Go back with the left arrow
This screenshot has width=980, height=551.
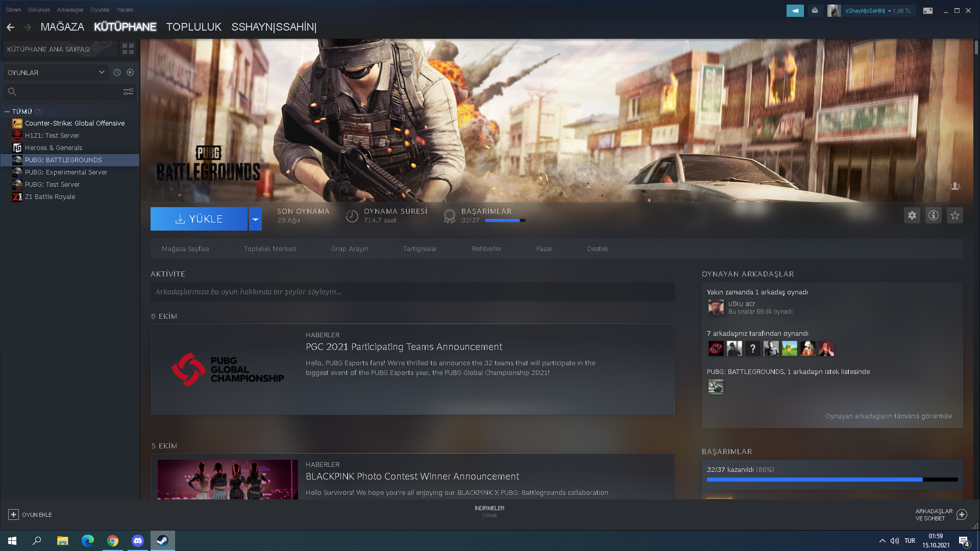pyautogui.click(x=10, y=27)
